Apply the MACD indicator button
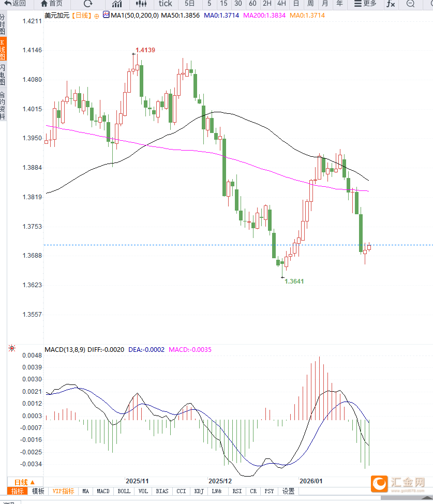 [103, 491]
